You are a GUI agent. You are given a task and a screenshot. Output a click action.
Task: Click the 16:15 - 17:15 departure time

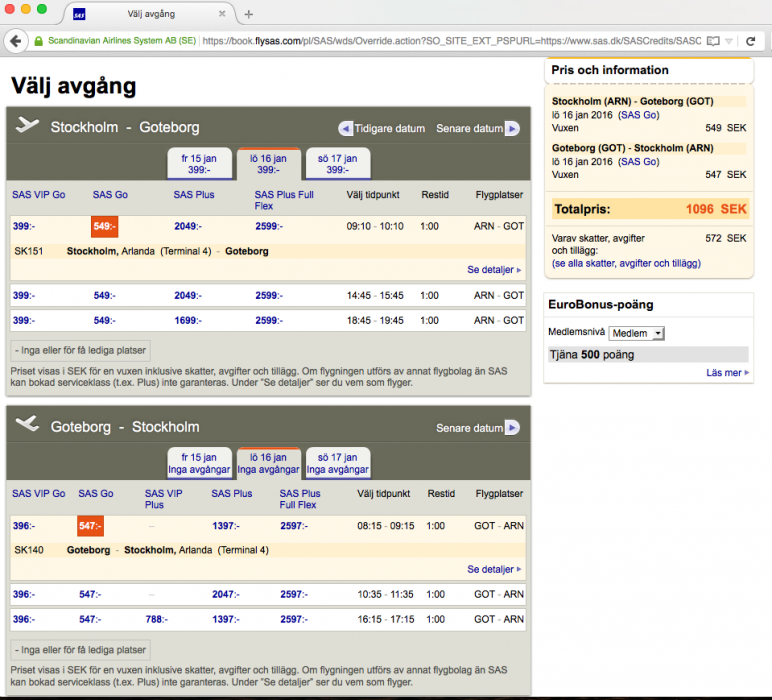coord(386,620)
